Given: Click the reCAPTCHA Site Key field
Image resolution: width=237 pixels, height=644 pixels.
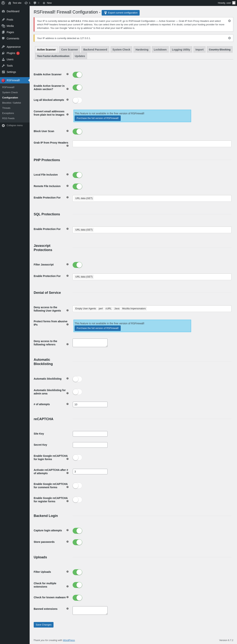Looking at the screenshot, I should coord(90,434).
